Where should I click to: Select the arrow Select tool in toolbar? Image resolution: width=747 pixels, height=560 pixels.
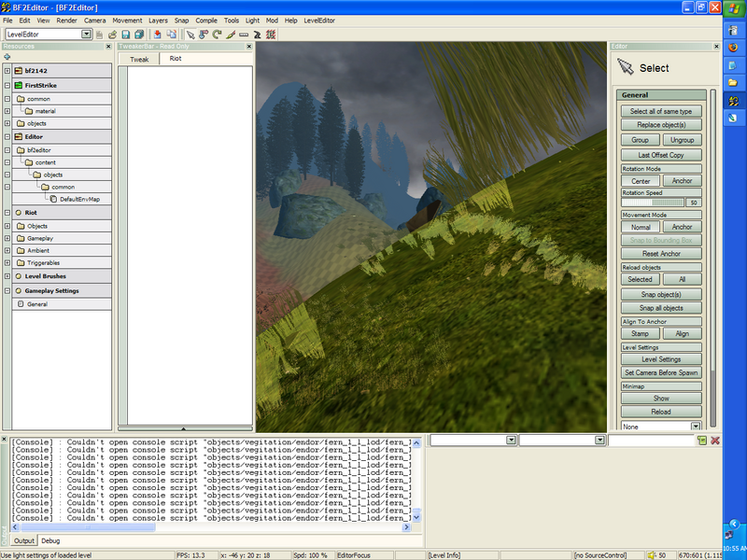(x=190, y=35)
